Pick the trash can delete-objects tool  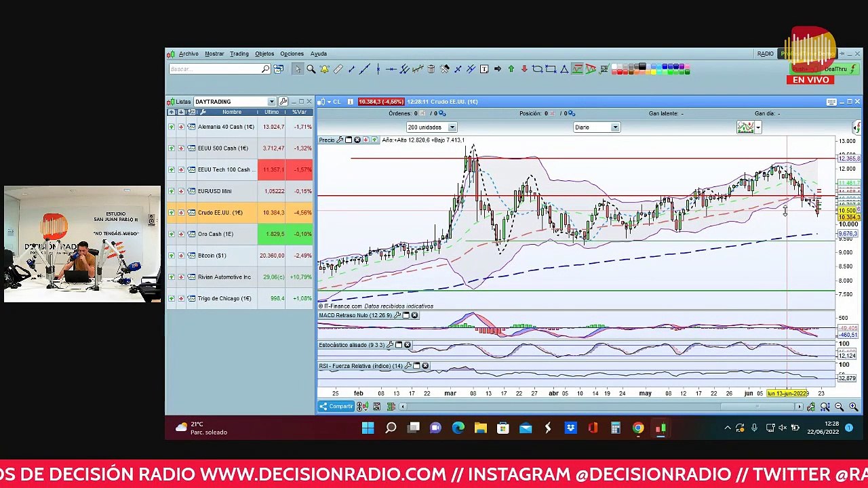pos(431,68)
